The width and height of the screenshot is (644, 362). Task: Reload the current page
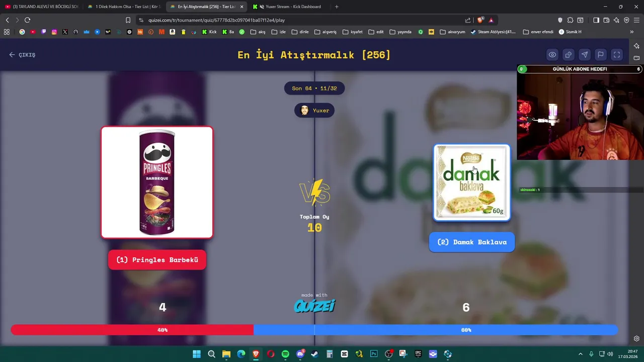click(x=27, y=20)
